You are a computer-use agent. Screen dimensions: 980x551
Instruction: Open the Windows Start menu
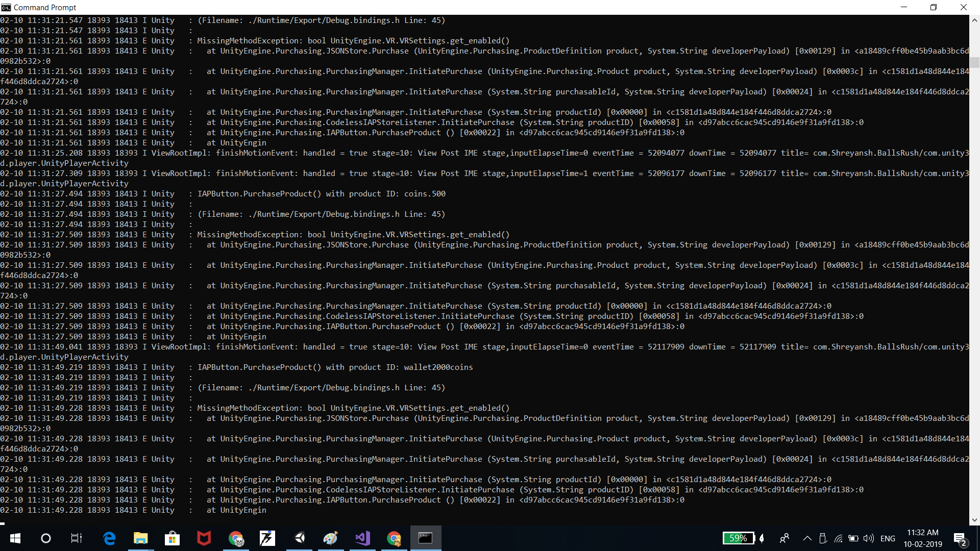[15, 538]
